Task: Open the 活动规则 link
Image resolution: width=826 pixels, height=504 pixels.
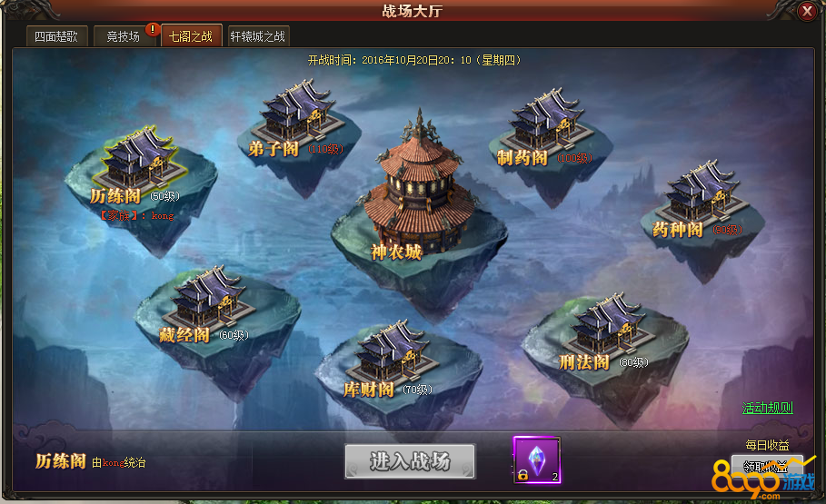Action: [768, 408]
